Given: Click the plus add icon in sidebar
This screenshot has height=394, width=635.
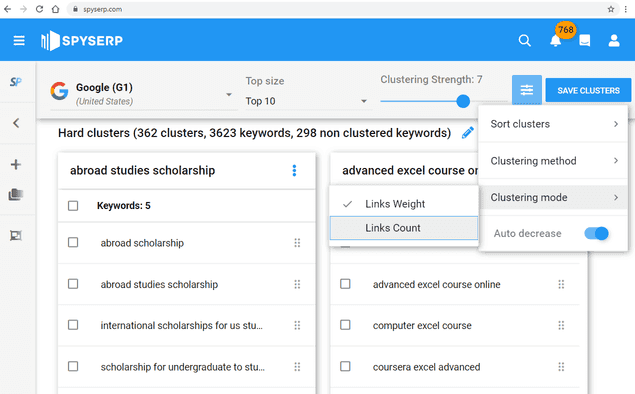Looking at the screenshot, I should click(16, 164).
